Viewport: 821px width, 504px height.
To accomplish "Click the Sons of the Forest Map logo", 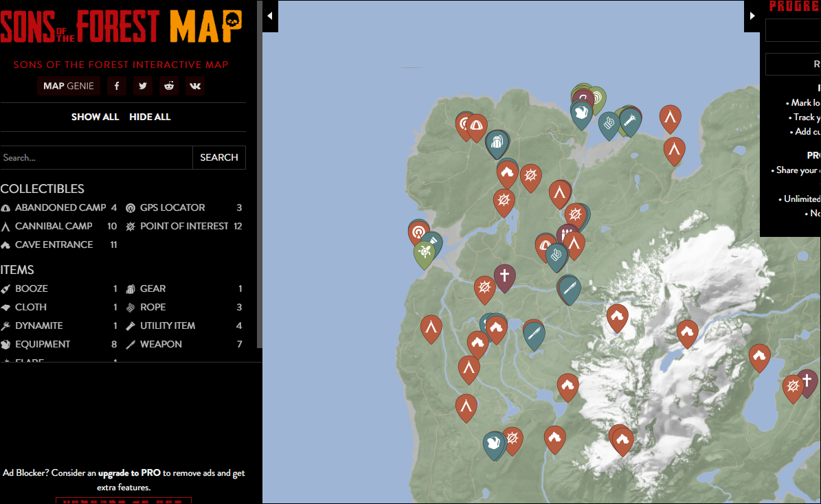I will pos(122,25).
